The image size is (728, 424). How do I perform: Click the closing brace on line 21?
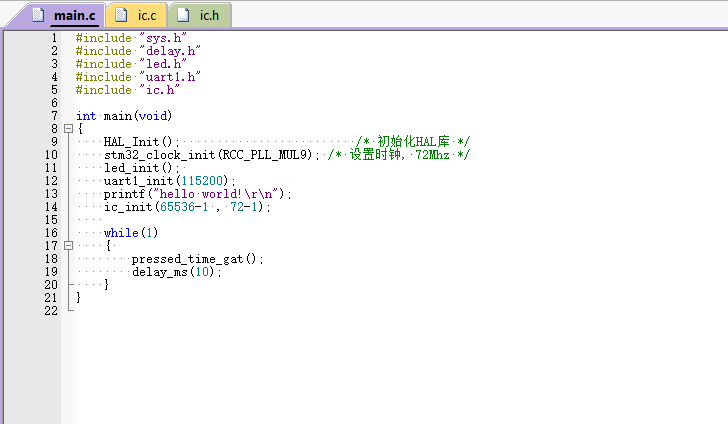(x=78, y=297)
